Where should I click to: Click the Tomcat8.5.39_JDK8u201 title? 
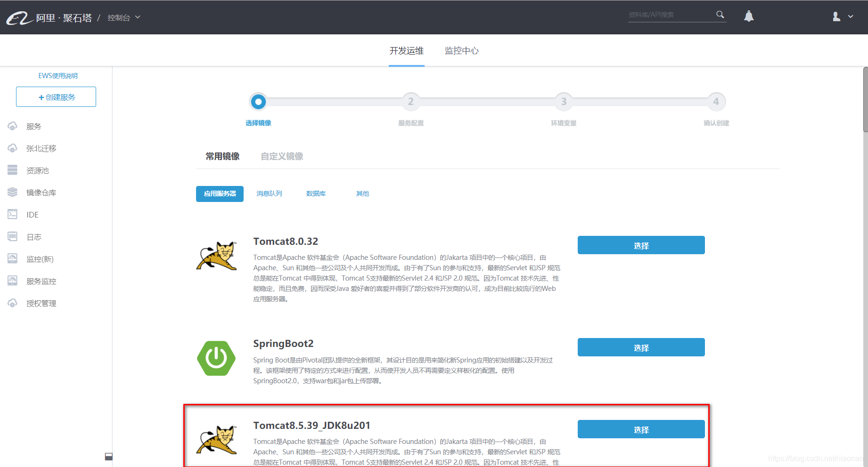[311, 426]
